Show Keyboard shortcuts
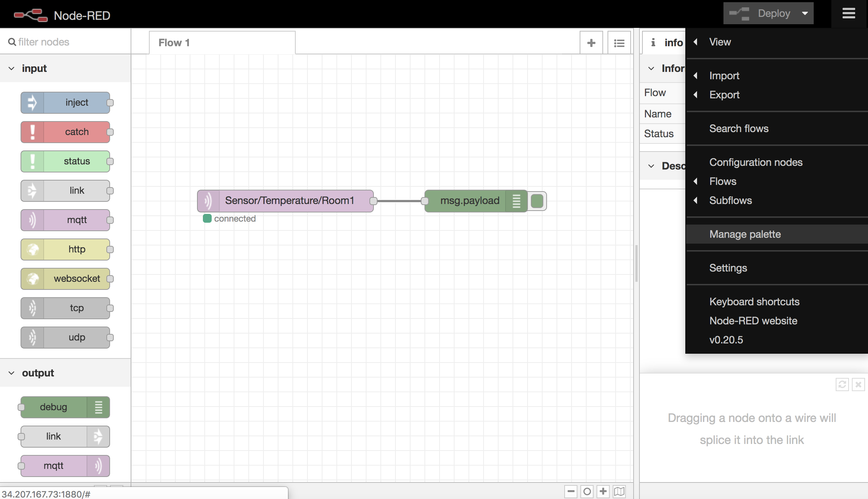 click(777, 302)
